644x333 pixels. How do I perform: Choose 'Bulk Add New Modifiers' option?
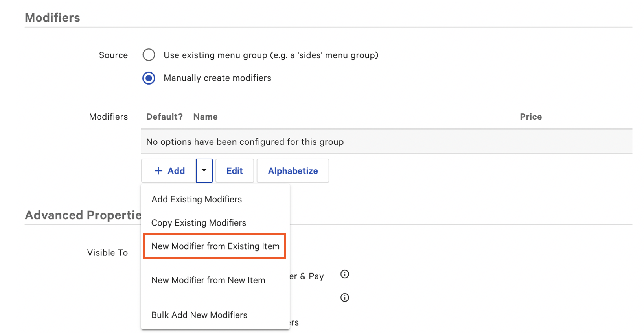(199, 315)
